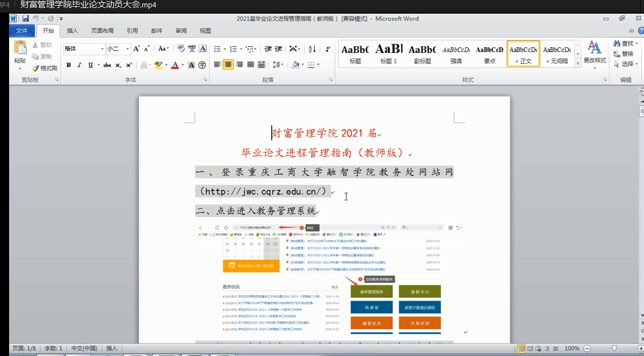Screen dimensions: 644x356
Task: Toggle Italic formatting
Action: tap(80, 65)
